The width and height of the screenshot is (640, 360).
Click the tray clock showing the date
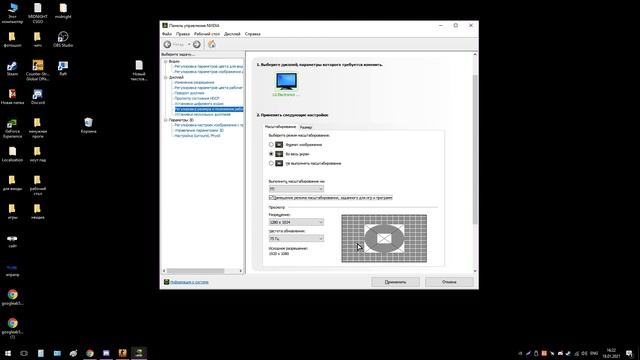point(611,353)
